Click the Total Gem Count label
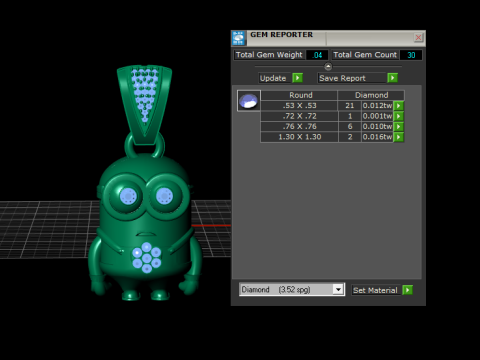This screenshot has width=480, height=360. click(365, 55)
